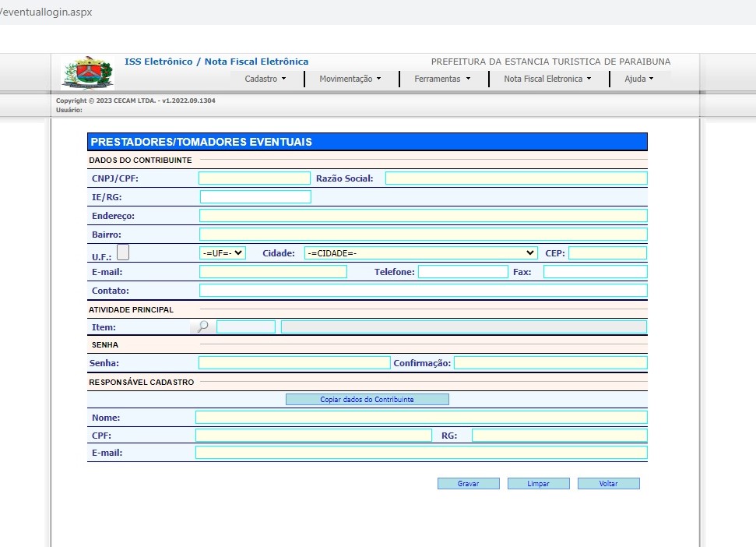Open the Cadastro menu
The width and height of the screenshot is (756, 547).
[265, 79]
